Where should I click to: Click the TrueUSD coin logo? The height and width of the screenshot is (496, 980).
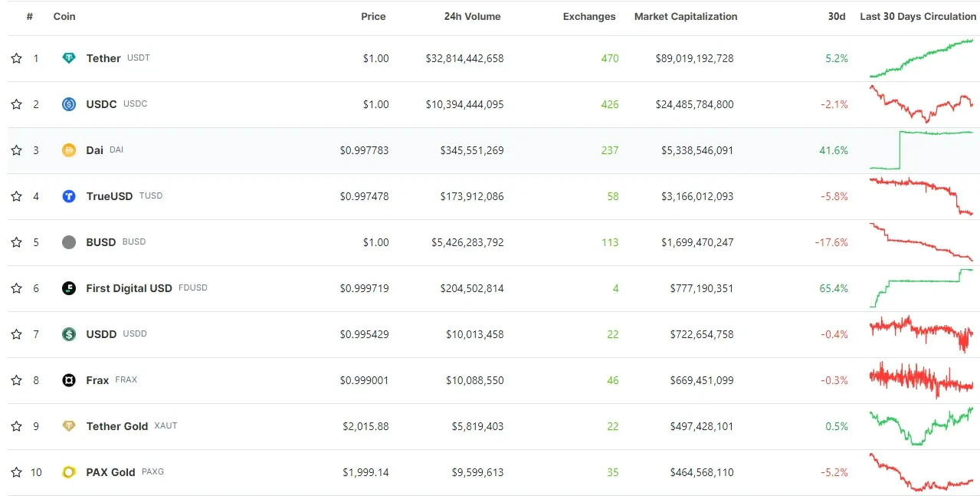(x=69, y=195)
